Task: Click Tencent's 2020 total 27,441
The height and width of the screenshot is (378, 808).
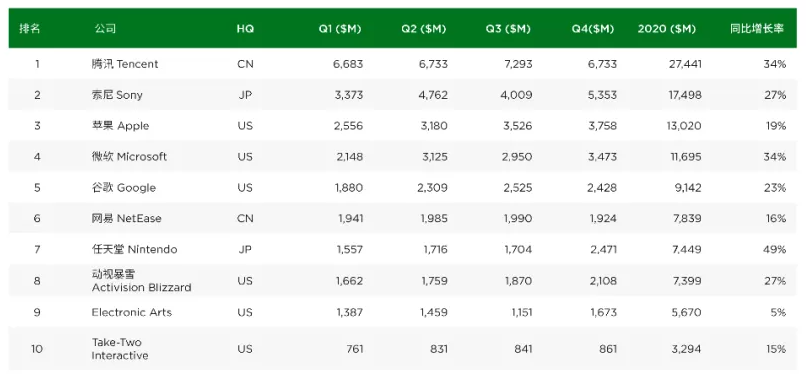Action: pos(683,64)
